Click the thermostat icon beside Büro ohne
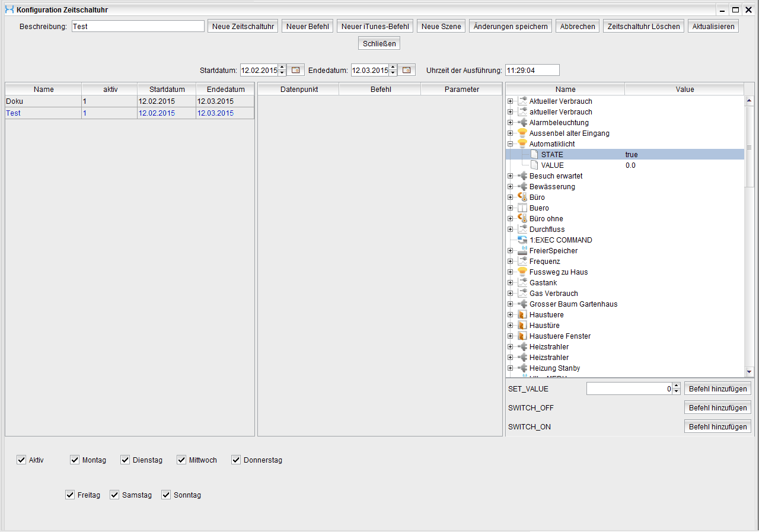 coord(522,219)
